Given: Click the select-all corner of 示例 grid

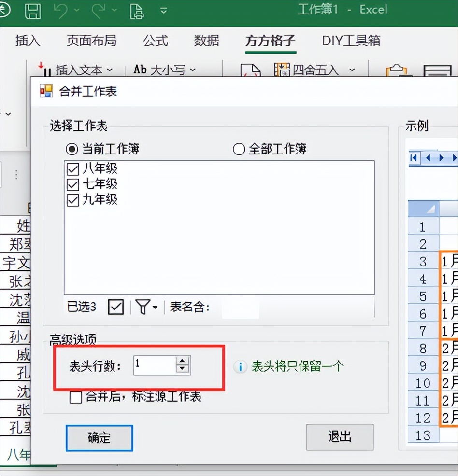Looking at the screenshot, I should pyautogui.click(x=423, y=208).
